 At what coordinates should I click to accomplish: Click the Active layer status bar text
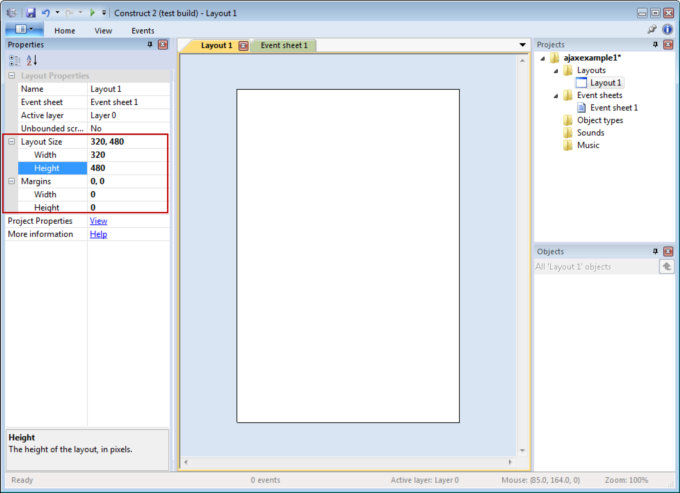tap(425, 480)
